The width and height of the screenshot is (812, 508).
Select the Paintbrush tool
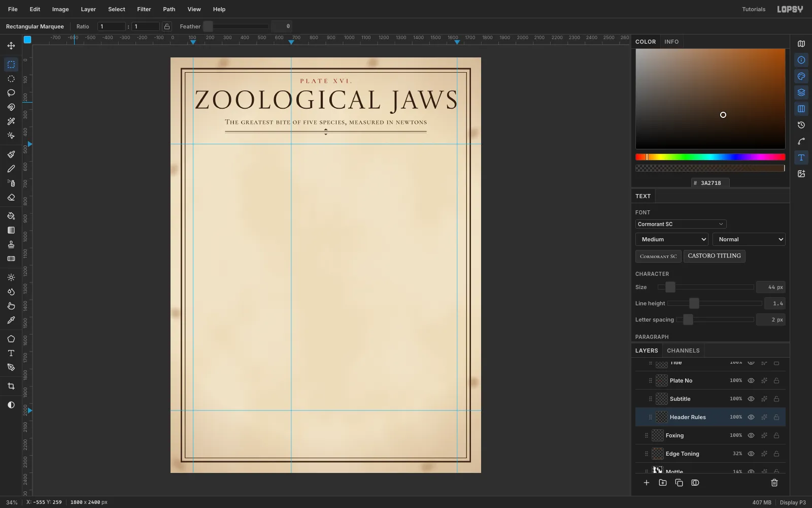[11, 154]
